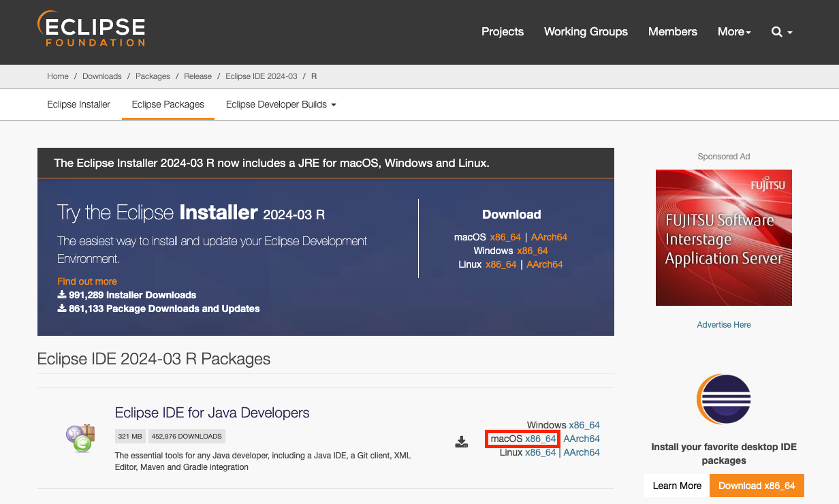Viewport: 839px width, 504px height.
Task: Click the Try the Eclipse Installer heading
Action: 191,212
